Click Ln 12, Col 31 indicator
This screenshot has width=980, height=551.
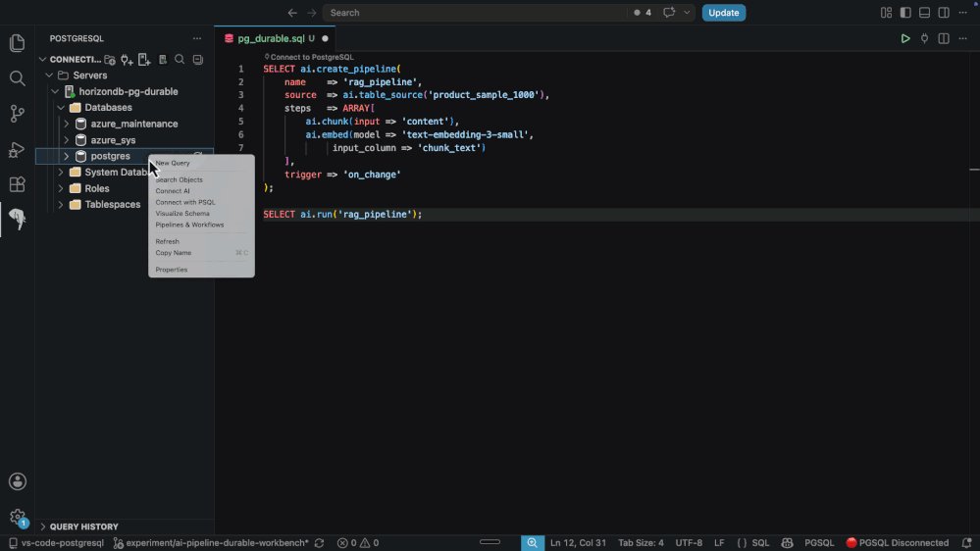pyautogui.click(x=578, y=543)
